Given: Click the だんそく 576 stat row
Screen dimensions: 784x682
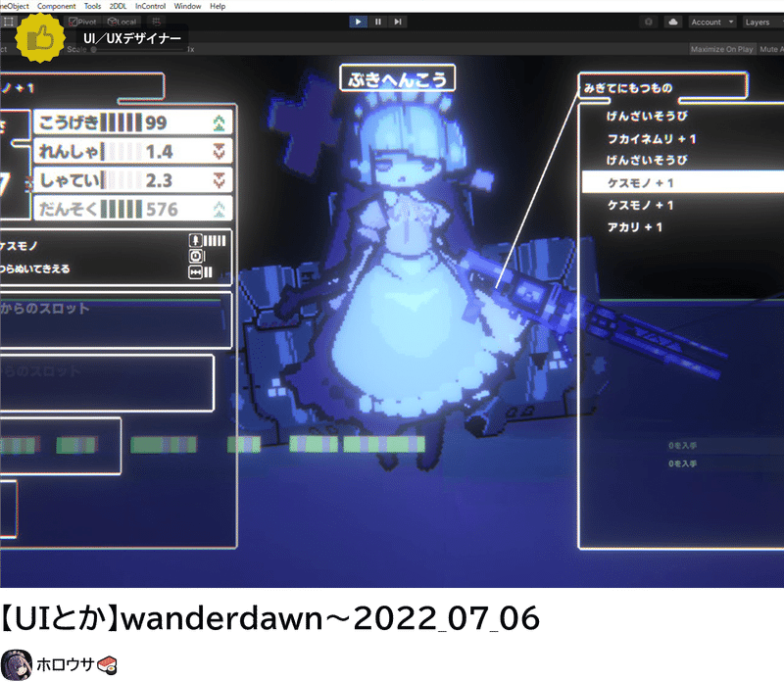Looking at the screenshot, I should coord(133,209).
